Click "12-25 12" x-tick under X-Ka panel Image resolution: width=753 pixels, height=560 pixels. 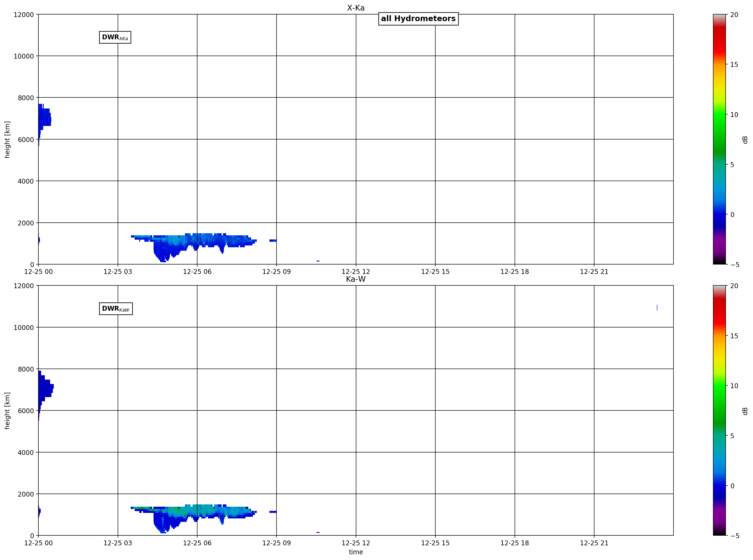(x=356, y=272)
